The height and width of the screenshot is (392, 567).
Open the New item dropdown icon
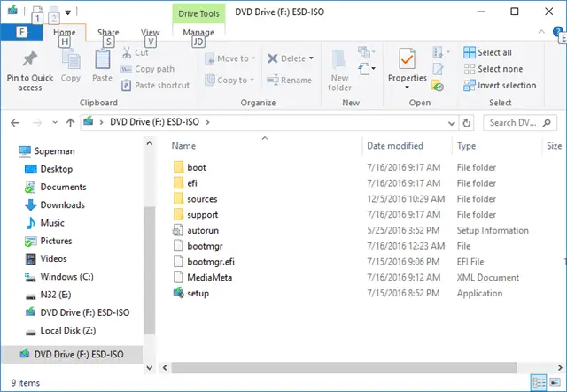(367, 52)
